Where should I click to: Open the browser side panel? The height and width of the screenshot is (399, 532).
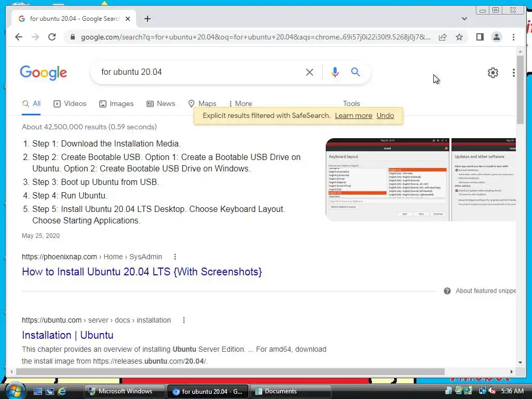(480, 37)
